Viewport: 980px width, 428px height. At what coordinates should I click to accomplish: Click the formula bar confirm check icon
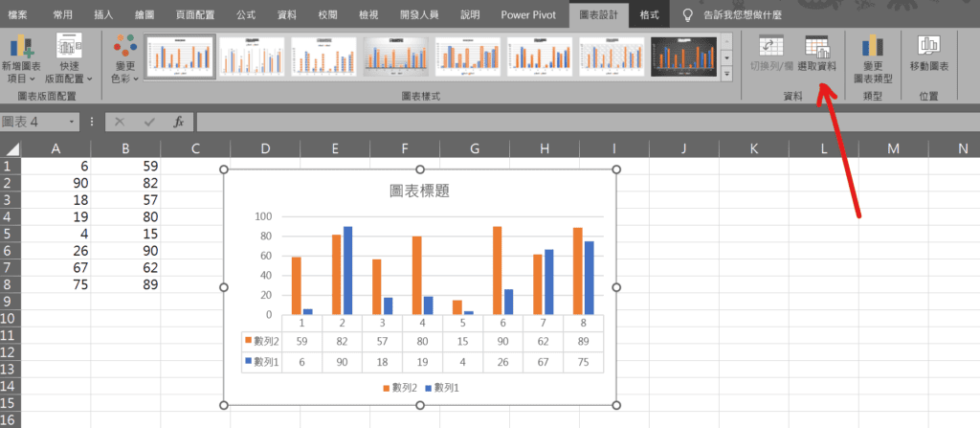click(148, 122)
